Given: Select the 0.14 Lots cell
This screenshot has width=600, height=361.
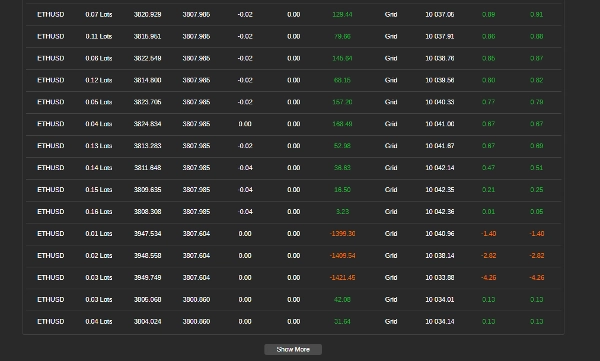Looking at the screenshot, I should click(x=99, y=168).
